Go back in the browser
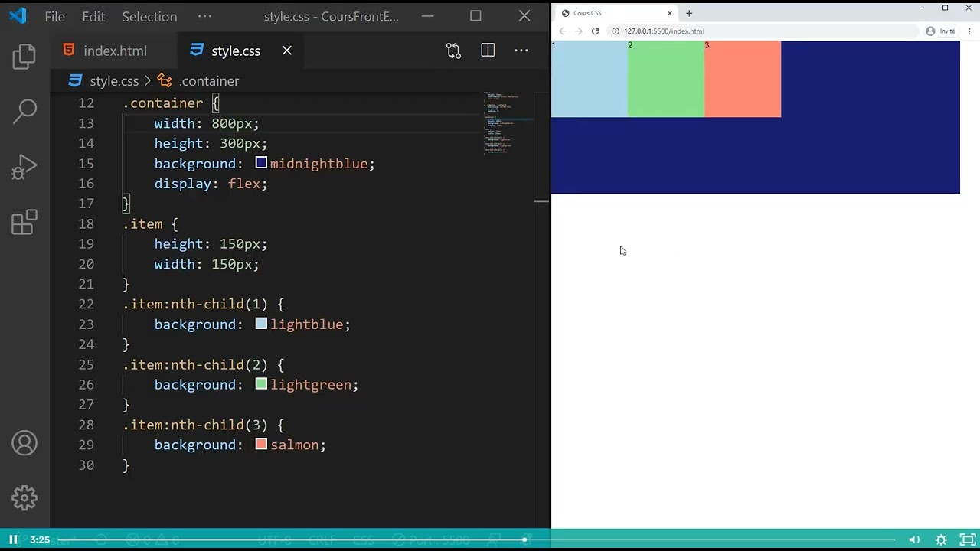 pos(563,31)
